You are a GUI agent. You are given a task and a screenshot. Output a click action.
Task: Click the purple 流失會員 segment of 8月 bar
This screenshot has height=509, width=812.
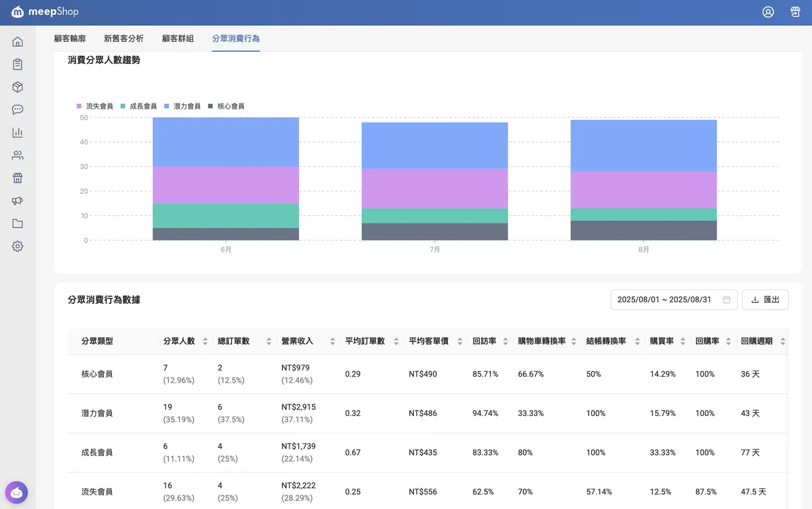pyautogui.click(x=643, y=190)
